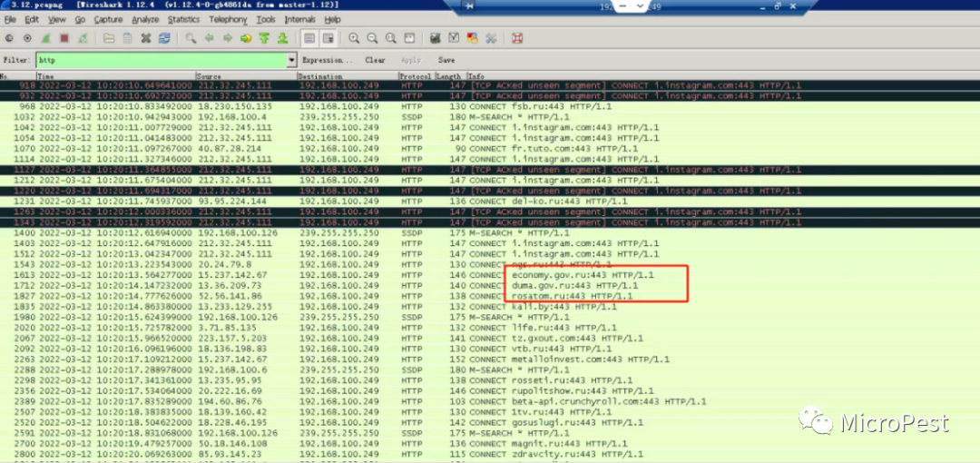Image resolution: width=980 pixels, height=463 pixels.
Task: Select packet 2092 CONNECT vtb.ru:443
Action: click(x=490, y=349)
